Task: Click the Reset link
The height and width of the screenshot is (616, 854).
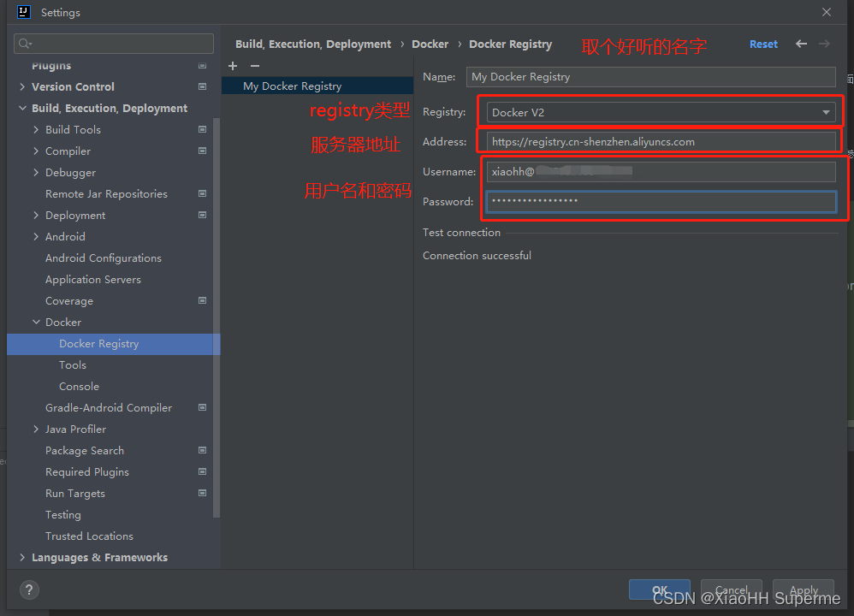Action: [x=762, y=44]
